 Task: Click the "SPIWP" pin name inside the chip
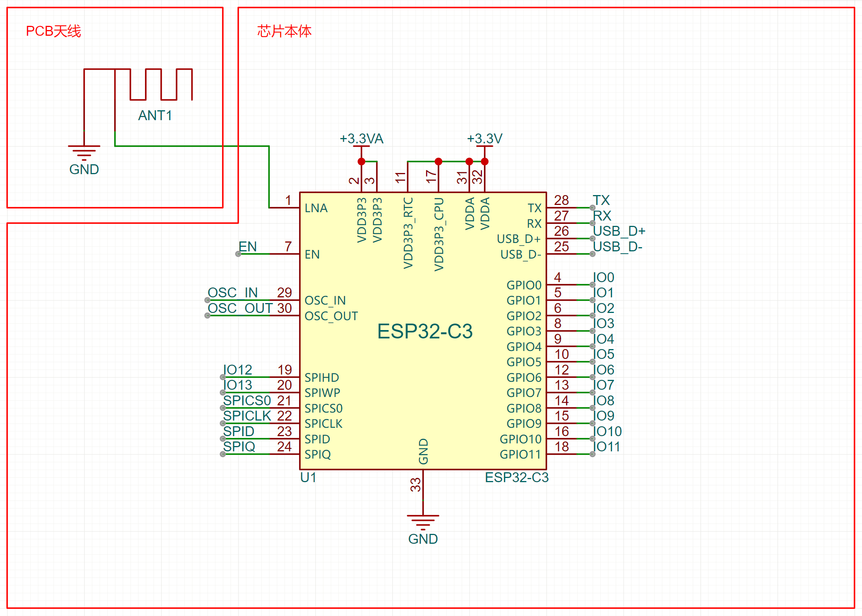[323, 393]
